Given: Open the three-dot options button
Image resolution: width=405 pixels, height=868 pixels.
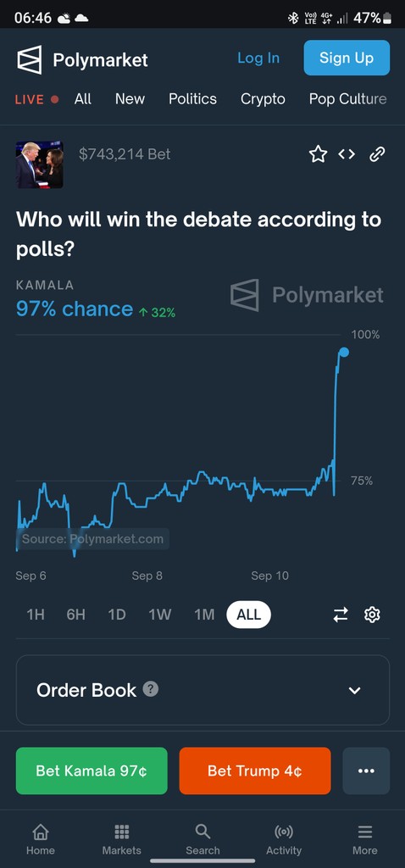Looking at the screenshot, I should (366, 771).
